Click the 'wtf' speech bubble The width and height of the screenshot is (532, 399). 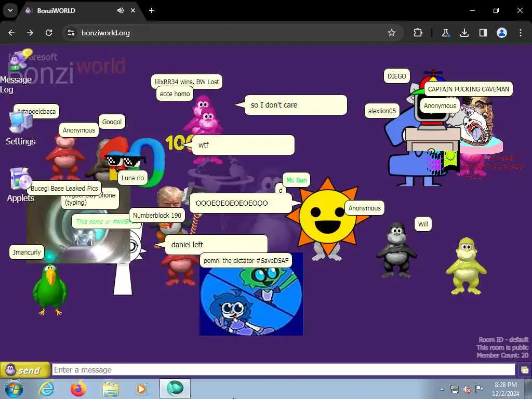click(243, 145)
